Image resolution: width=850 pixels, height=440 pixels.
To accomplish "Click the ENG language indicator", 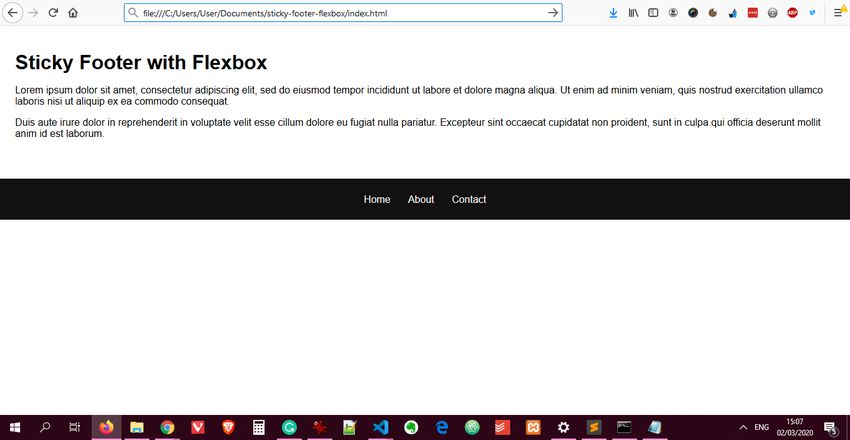I will coord(761,428).
